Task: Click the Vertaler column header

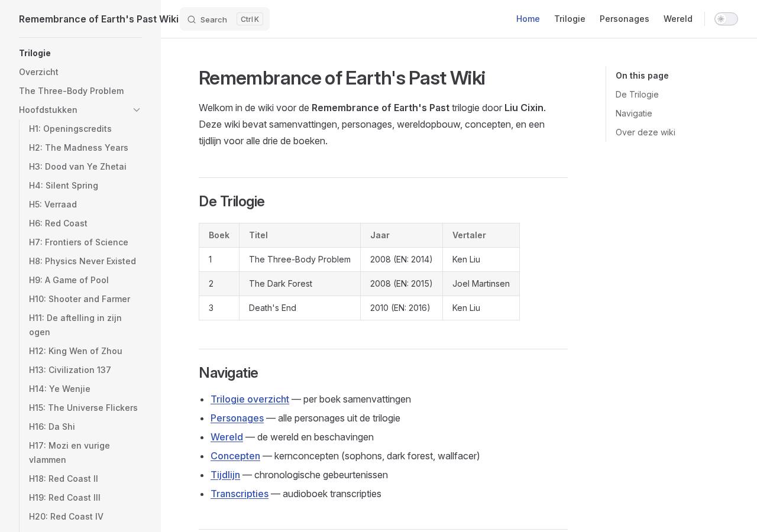Action: click(x=481, y=235)
